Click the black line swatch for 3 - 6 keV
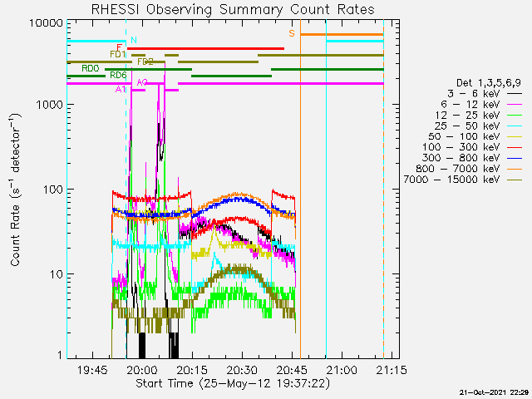The width and height of the screenshot is (532, 399). [x=515, y=94]
